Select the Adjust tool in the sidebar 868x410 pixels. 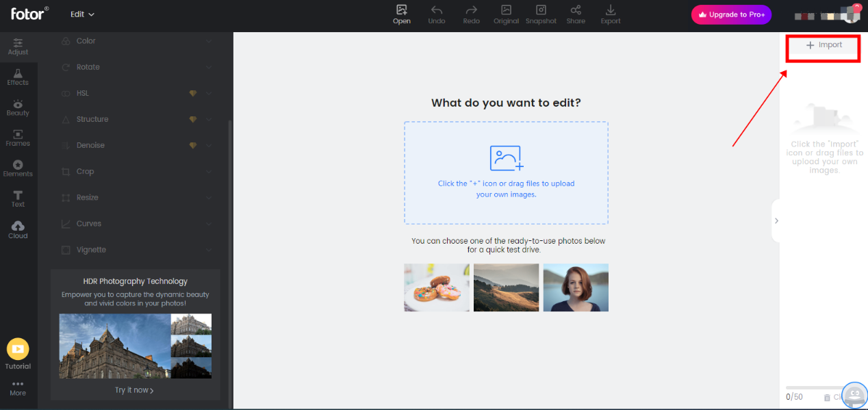pyautogui.click(x=18, y=47)
